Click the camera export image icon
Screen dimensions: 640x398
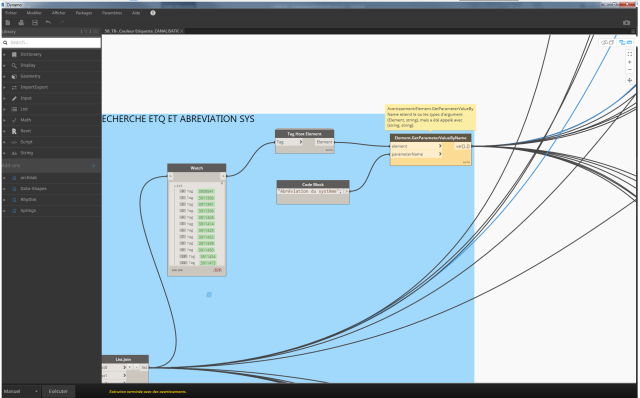(627, 23)
